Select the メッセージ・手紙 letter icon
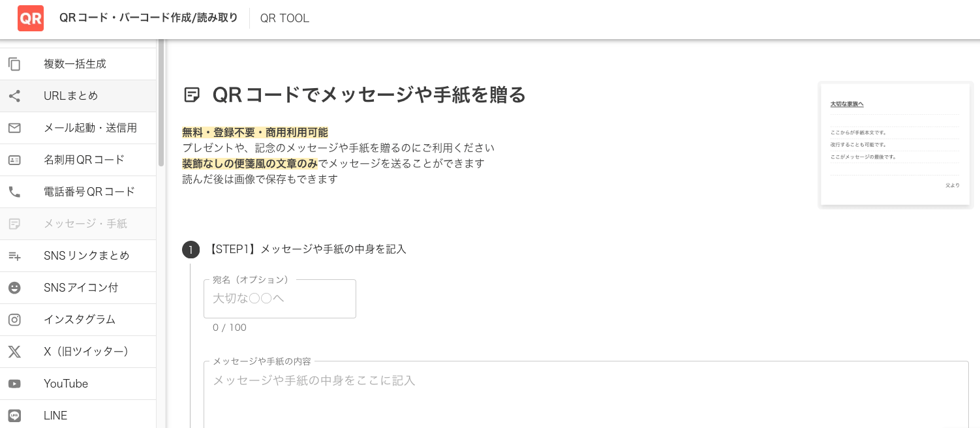 pos(14,224)
